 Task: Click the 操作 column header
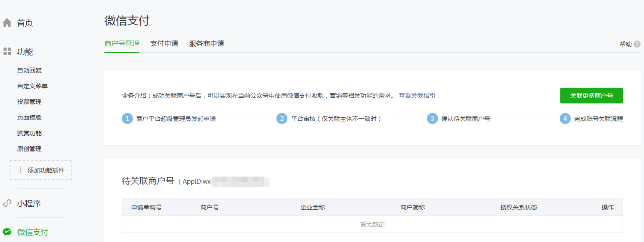(608, 207)
